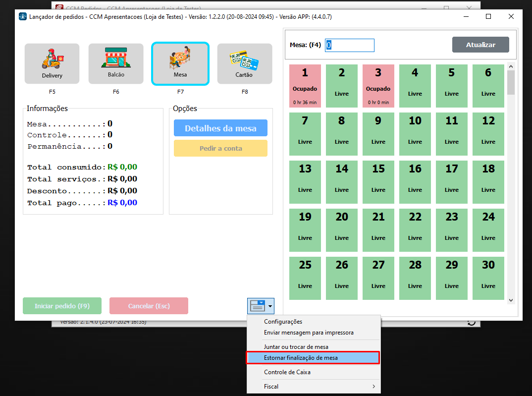The image size is (532, 396).
Task: Expand the Fiscal submenu
Action: click(x=314, y=386)
